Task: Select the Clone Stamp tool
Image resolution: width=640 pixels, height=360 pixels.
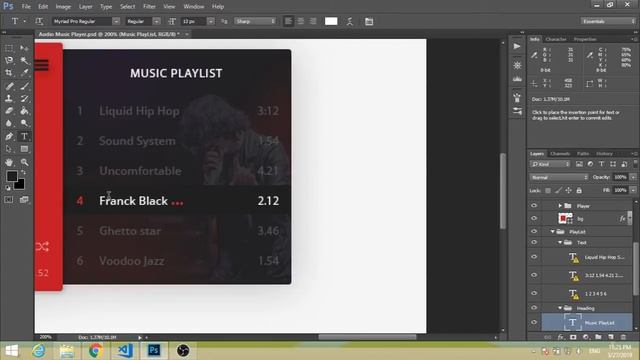Action: (x=9, y=98)
